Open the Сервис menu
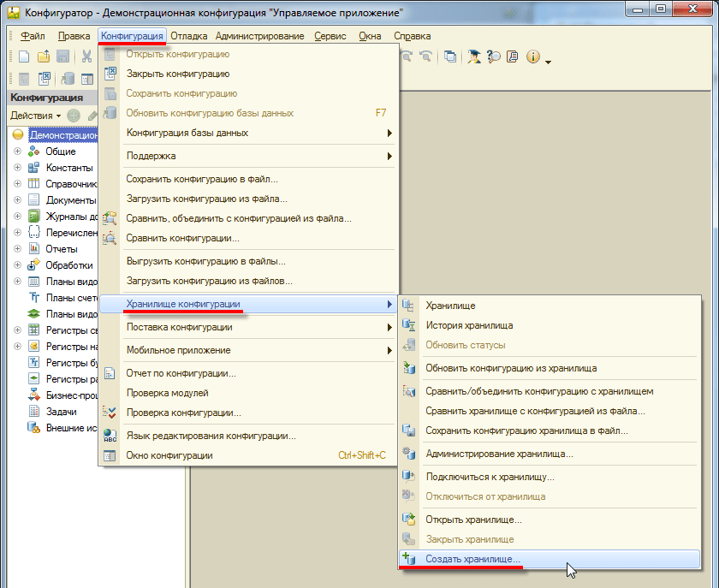This screenshot has width=719, height=588. (x=330, y=36)
